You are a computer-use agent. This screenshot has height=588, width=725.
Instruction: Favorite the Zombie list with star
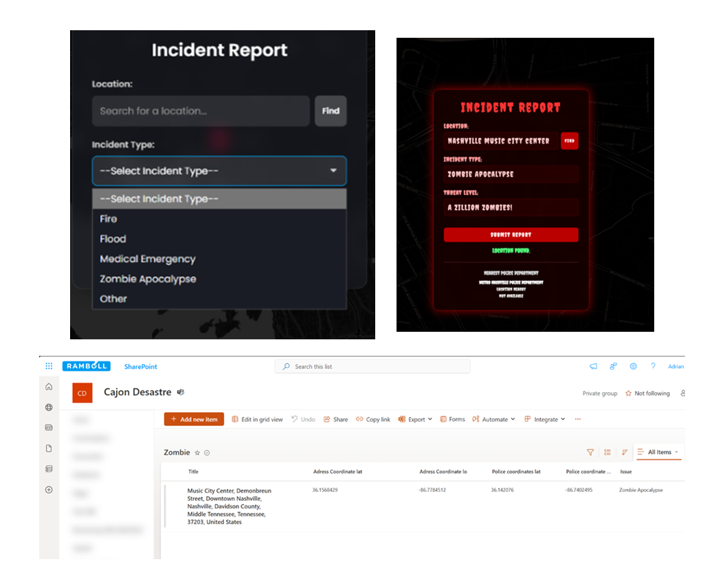[x=197, y=453]
